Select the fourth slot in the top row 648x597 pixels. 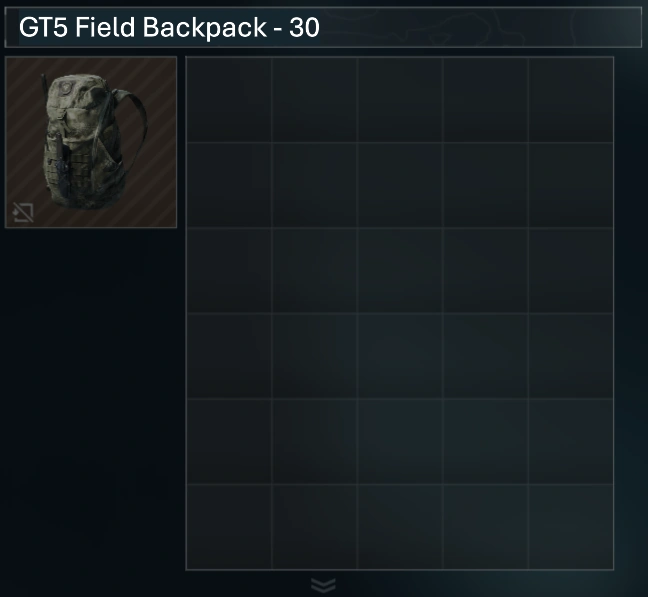point(486,100)
